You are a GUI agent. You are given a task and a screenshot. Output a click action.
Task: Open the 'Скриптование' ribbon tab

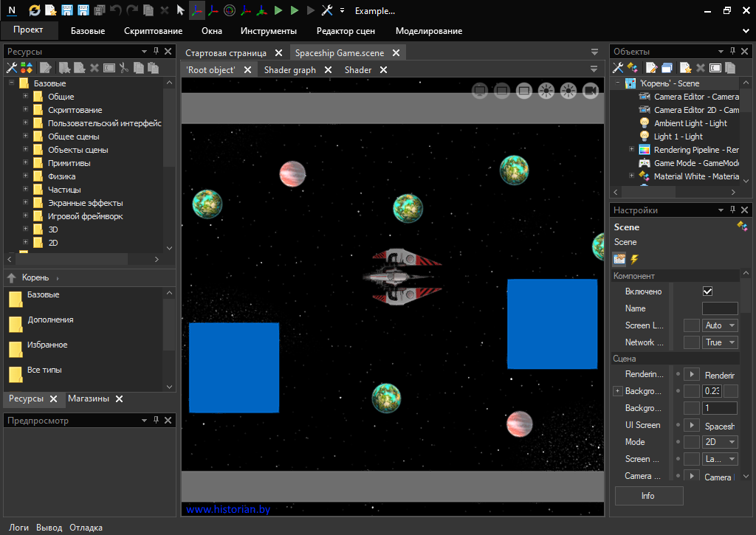pyautogui.click(x=153, y=31)
